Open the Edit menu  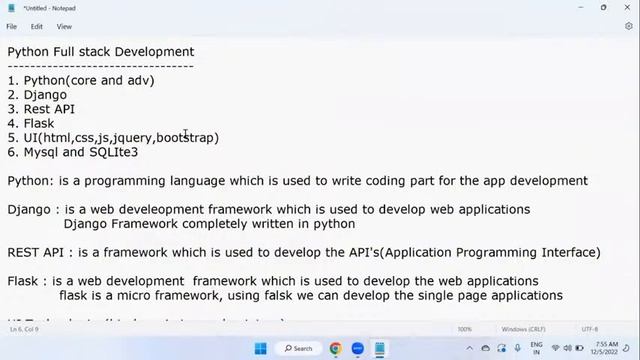coord(37,27)
